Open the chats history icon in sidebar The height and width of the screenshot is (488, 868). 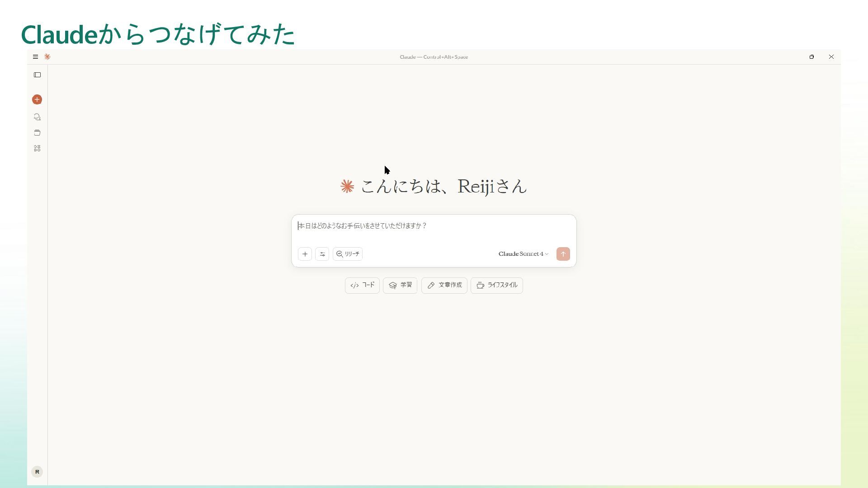[x=37, y=117]
